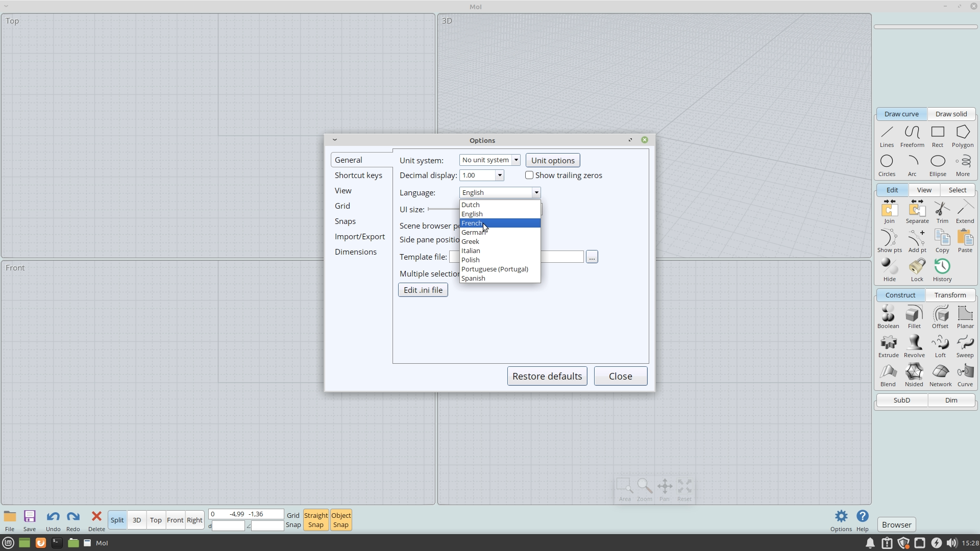
Task: Switch to Shortcut keys options section
Action: pyautogui.click(x=358, y=175)
